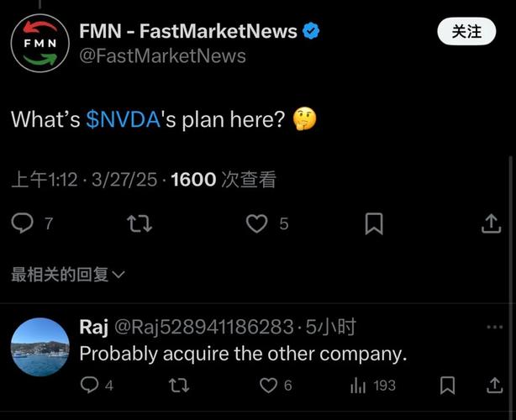Open Raj's profile picture
This screenshot has width=516, height=420.
click(40, 347)
